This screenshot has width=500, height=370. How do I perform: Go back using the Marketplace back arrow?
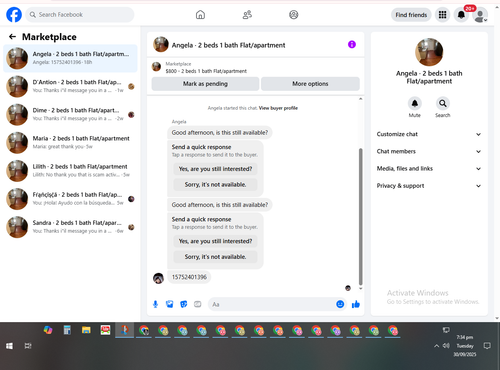(x=12, y=37)
